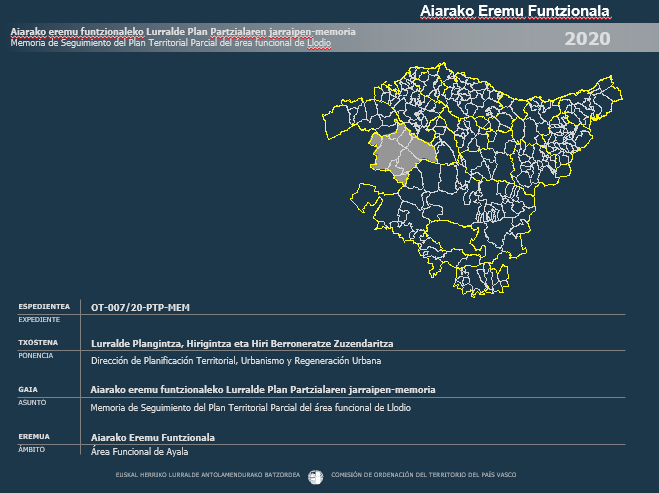Click the GAIA field label

28,389
